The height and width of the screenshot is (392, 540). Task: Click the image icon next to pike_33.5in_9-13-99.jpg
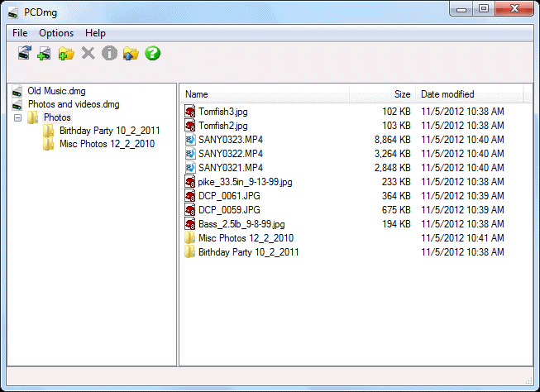190,182
